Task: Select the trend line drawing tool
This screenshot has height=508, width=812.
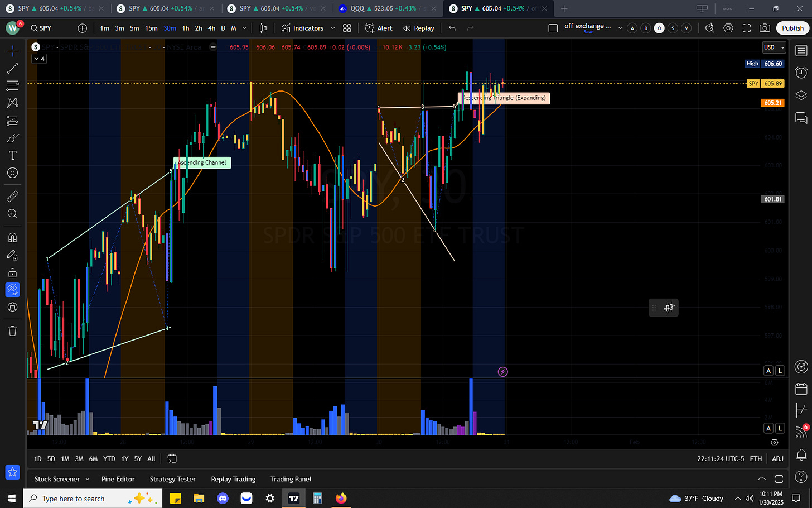Action: pos(12,69)
